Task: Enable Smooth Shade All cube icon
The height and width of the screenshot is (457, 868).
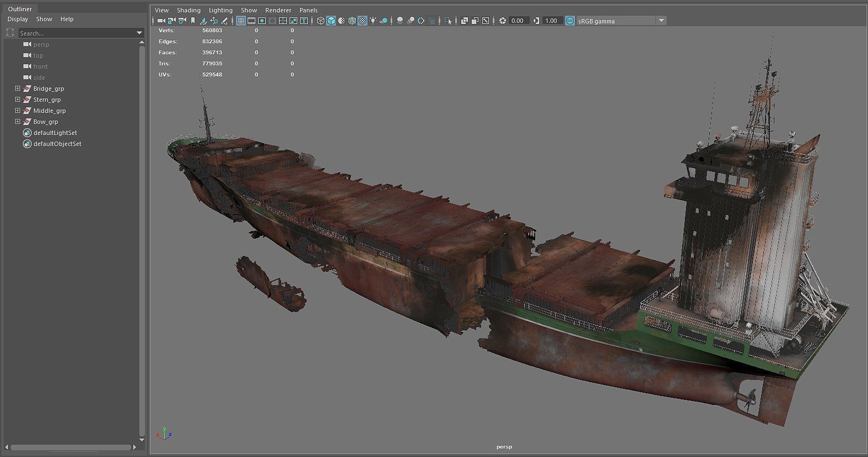Action: (x=331, y=21)
